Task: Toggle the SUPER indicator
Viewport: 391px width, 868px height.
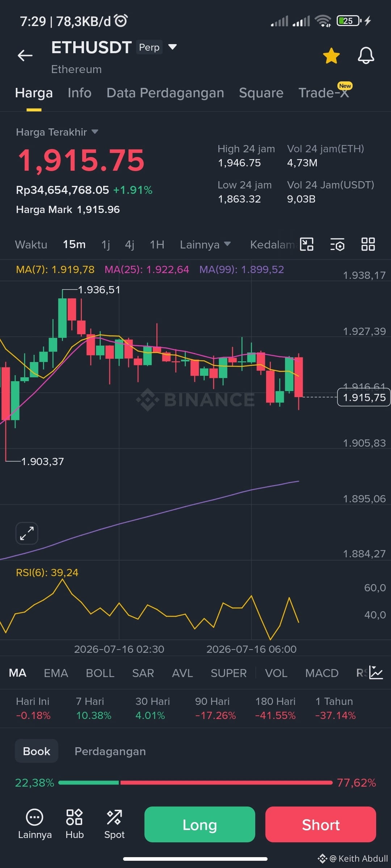Action: [228, 673]
